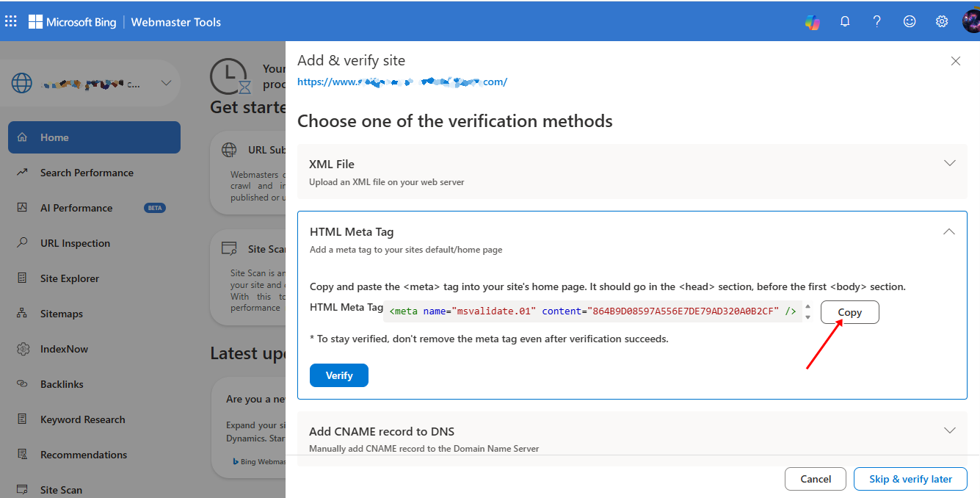The image size is (980, 498).
Task: Open the site selector dropdown chevron
Action: click(167, 83)
